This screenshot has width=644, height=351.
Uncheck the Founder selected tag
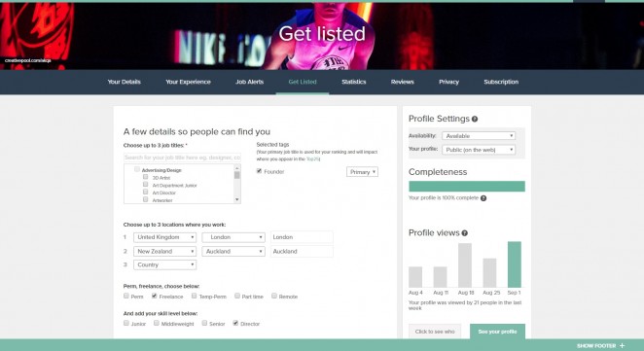(x=259, y=171)
